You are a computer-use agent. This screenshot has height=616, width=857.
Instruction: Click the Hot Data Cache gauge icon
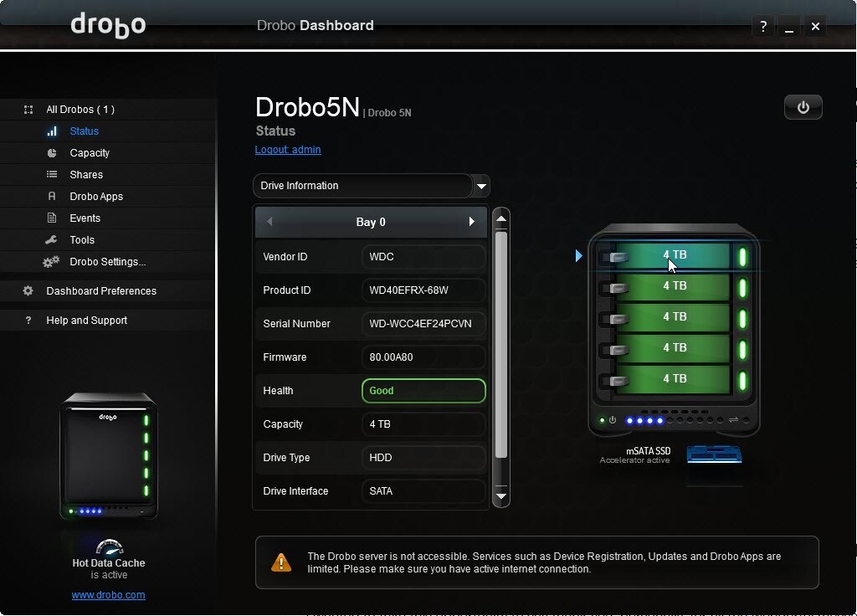pos(110,547)
